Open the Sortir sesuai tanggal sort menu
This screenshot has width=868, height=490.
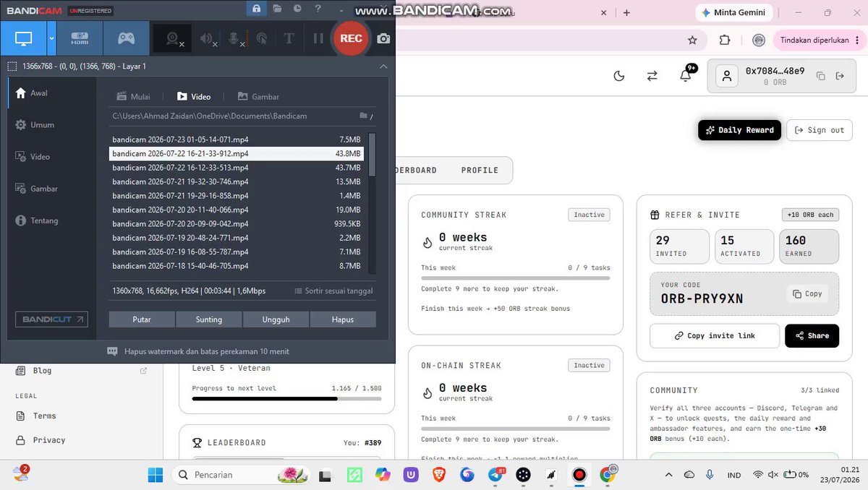tap(334, 291)
